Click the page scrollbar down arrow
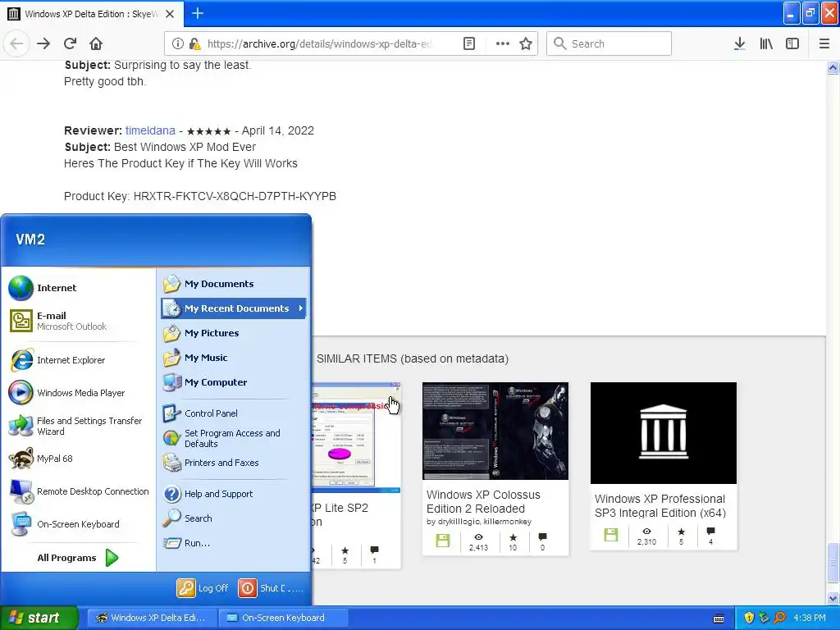This screenshot has height=630, width=840. pos(833,598)
